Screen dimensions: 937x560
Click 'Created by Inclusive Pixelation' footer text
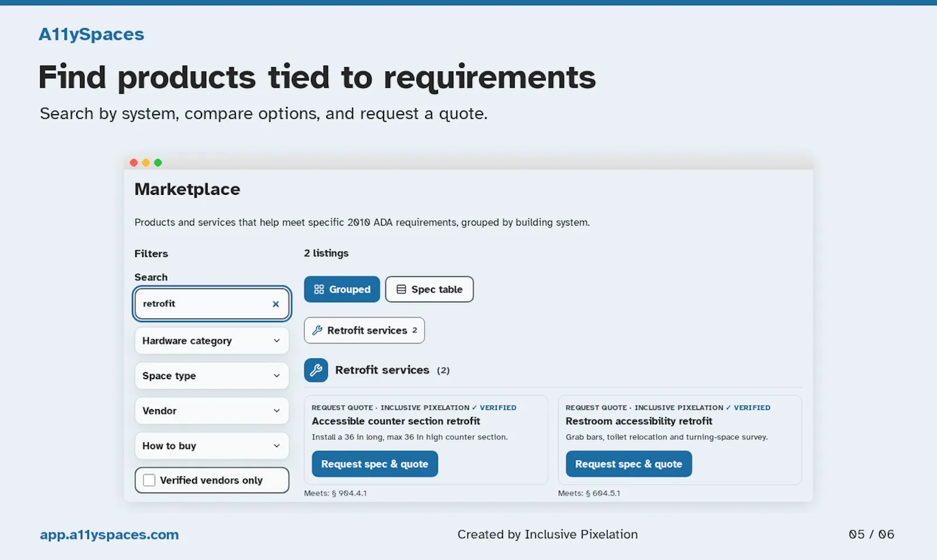[x=548, y=534]
